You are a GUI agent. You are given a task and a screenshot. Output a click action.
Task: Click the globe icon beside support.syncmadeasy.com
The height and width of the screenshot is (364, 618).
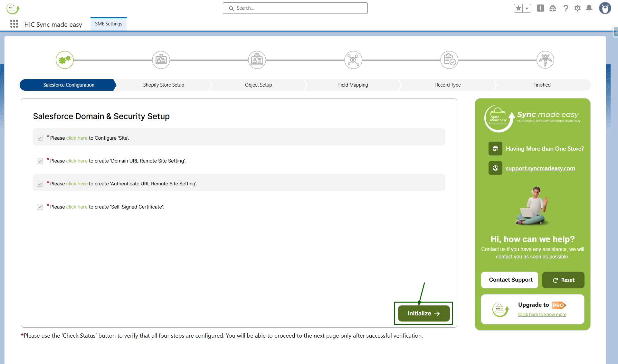tap(495, 168)
